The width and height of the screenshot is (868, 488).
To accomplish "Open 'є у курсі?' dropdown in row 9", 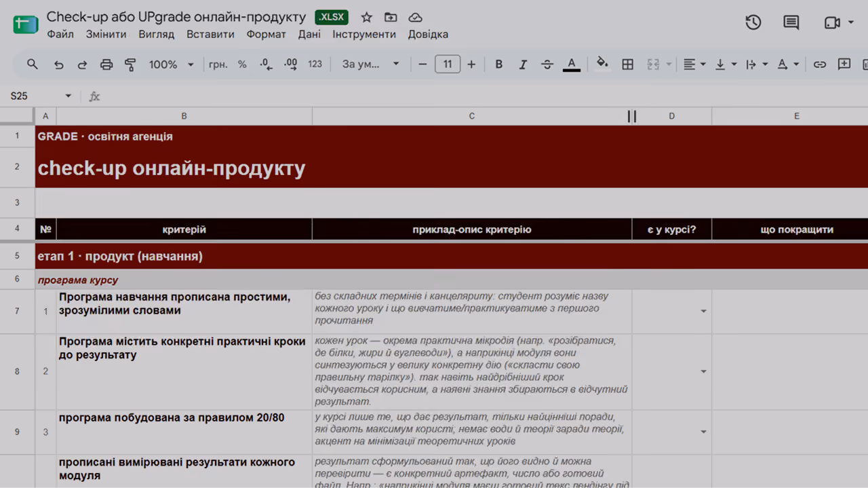I will (x=703, y=432).
